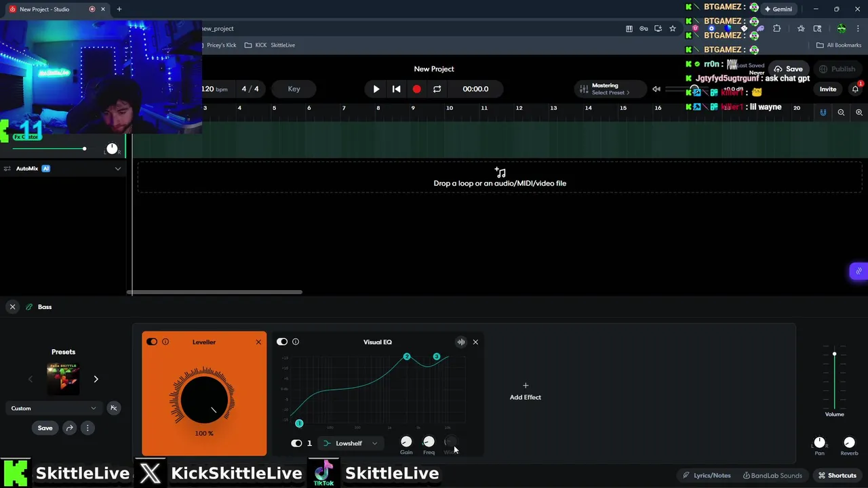
Task: Open the Custom preset dropdown
Action: (x=54, y=408)
